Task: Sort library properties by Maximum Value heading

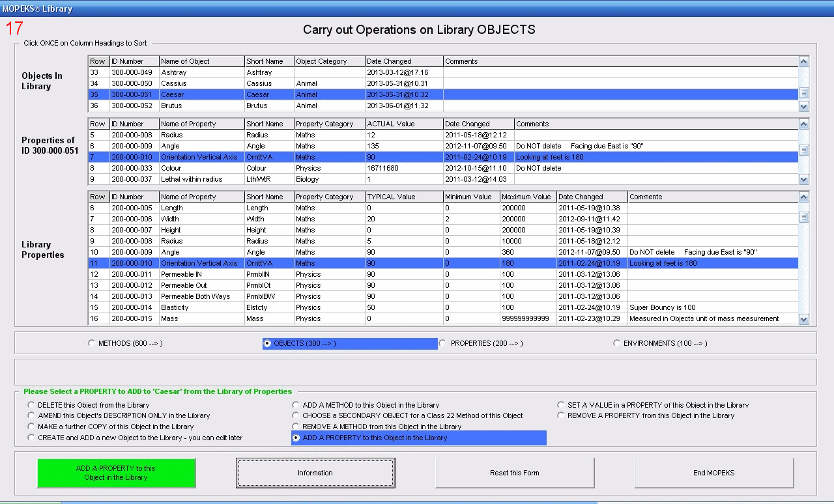Action: (x=528, y=197)
